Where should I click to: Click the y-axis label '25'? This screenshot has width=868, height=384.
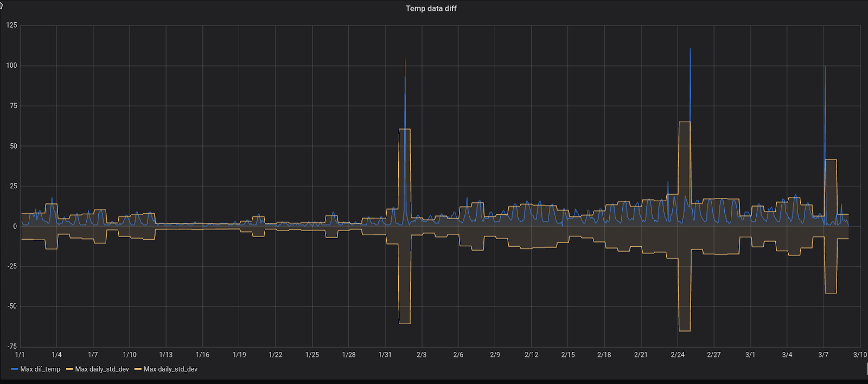(14, 186)
